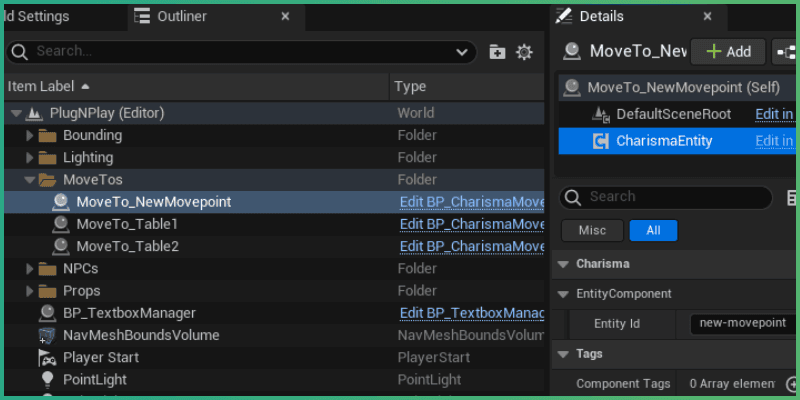
Task: Expand the Props folder
Action: point(30,291)
